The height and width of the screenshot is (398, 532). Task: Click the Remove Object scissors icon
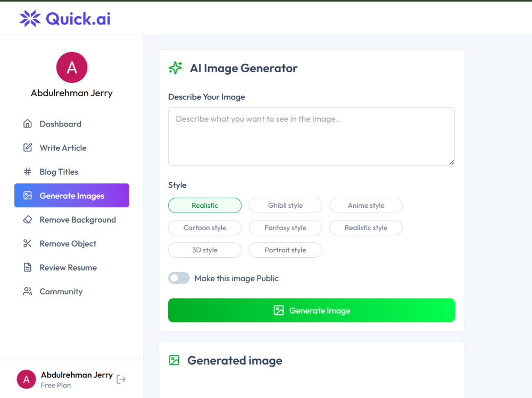[28, 243]
